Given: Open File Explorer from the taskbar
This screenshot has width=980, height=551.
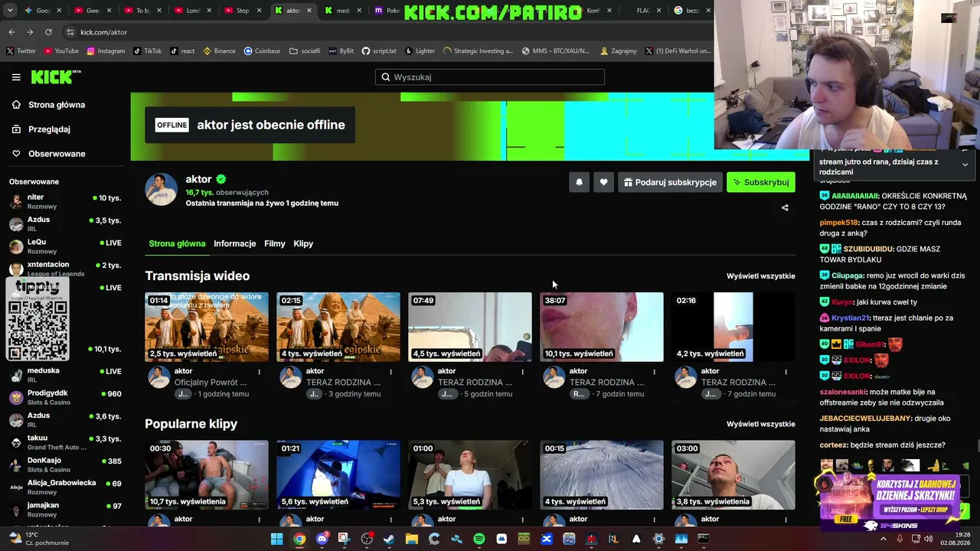Looking at the screenshot, I should coord(411,539).
